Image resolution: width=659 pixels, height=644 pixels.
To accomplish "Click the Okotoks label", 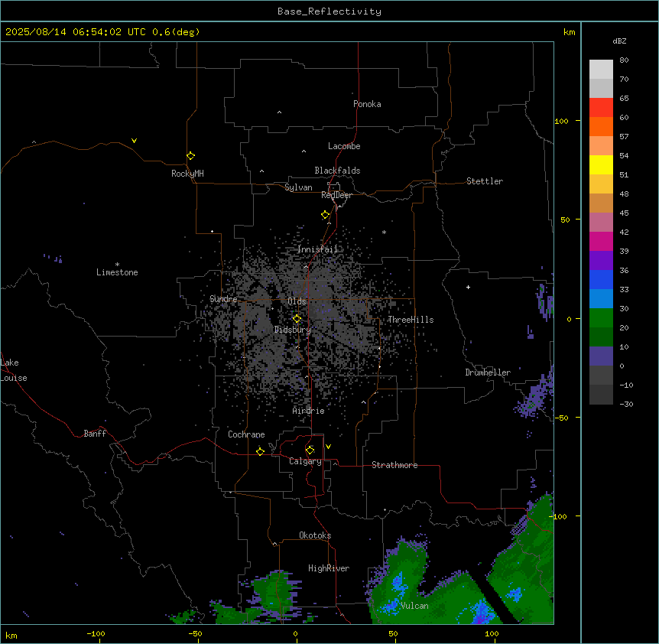I will coord(315,535).
